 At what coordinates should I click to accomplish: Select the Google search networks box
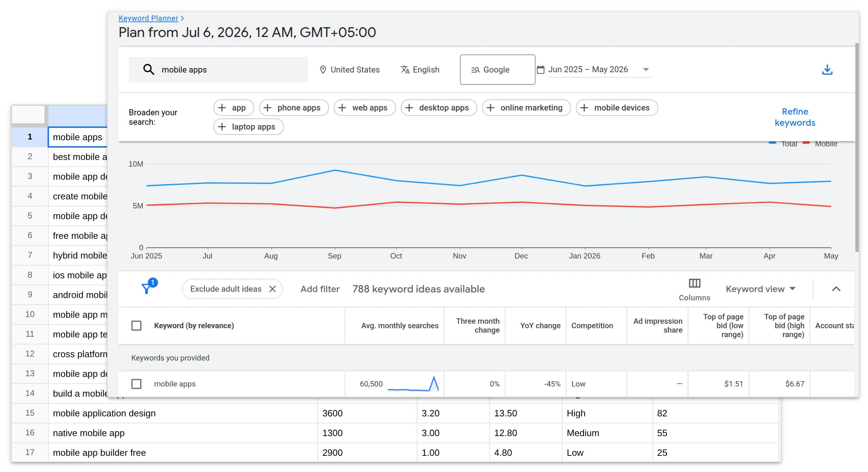[497, 69]
